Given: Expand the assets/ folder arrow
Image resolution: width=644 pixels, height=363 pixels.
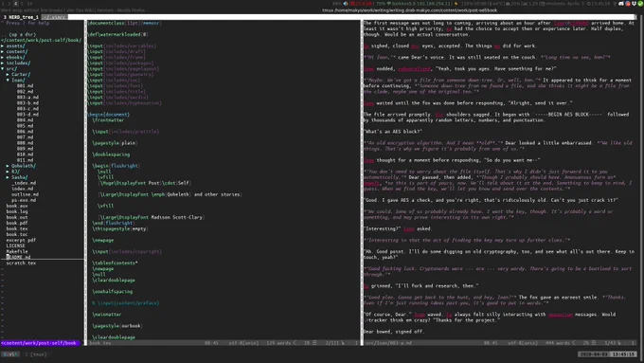Looking at the screenshot, I should point(3,46).
